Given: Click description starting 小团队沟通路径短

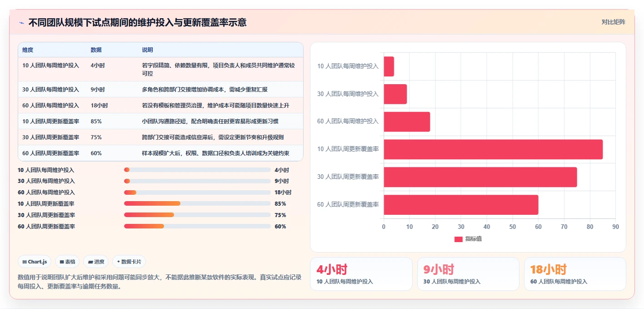Looking at the screenshot, I should coord(210,122).
